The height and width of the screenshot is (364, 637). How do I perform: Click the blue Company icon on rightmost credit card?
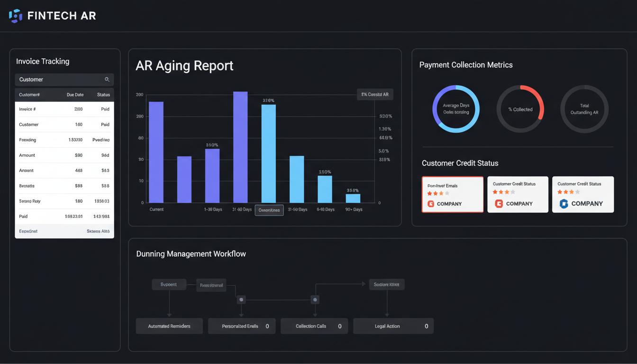point(563,204)
